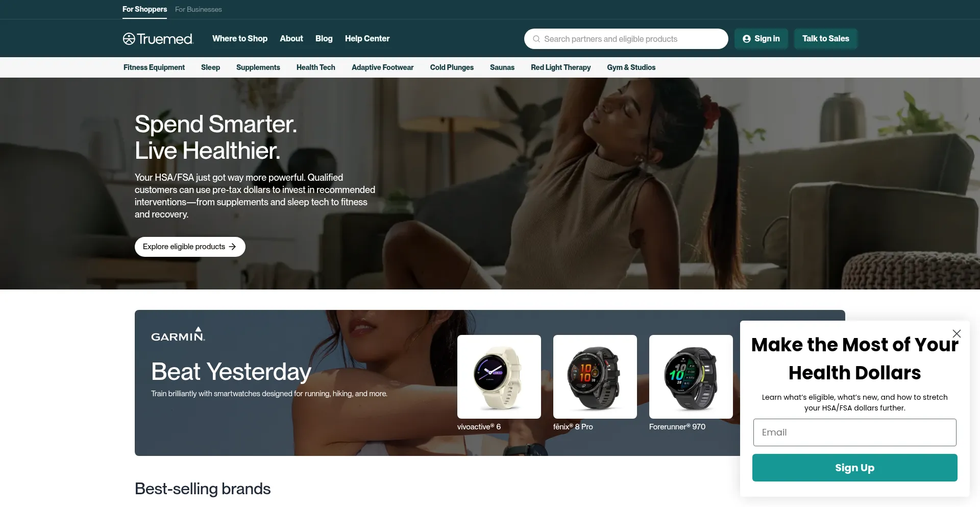Click Explore eligible products button
Viewport: 980px width, 507px height.
[190, 247]
